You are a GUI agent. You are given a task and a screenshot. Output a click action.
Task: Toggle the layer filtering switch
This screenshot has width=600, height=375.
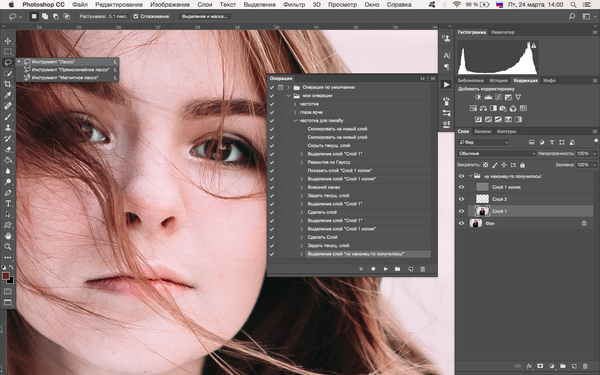tap(596, 141)
